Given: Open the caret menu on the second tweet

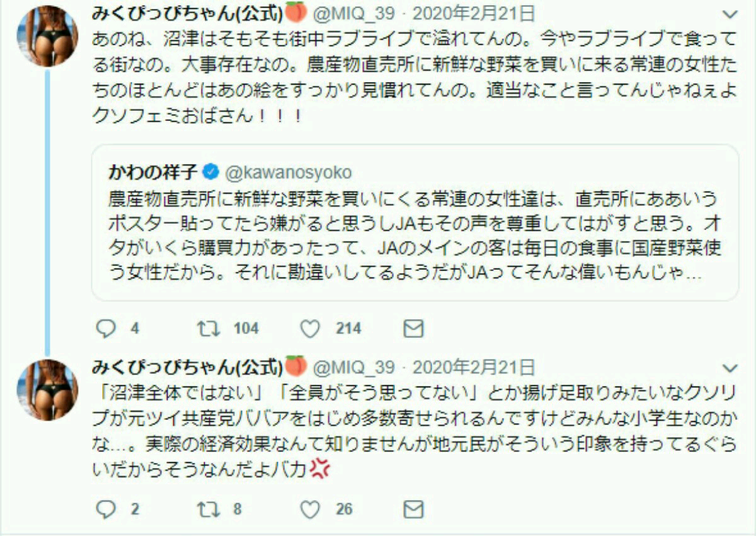Looking at the screenshot, I should coord(730,368).
